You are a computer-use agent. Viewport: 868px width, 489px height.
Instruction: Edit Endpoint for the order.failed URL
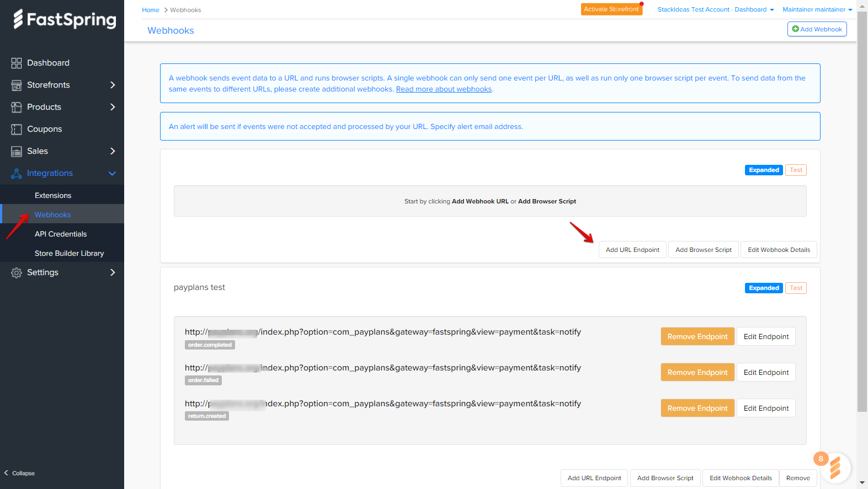766,372
